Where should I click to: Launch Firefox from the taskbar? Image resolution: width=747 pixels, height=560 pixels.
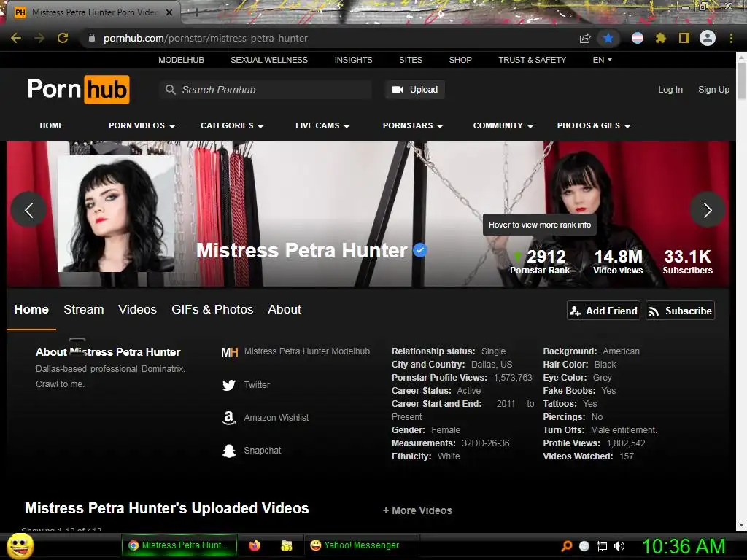click(255, 545)
